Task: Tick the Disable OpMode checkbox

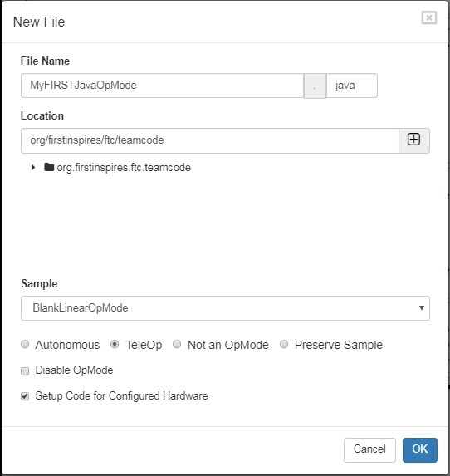Action: [x=25, y=371]
